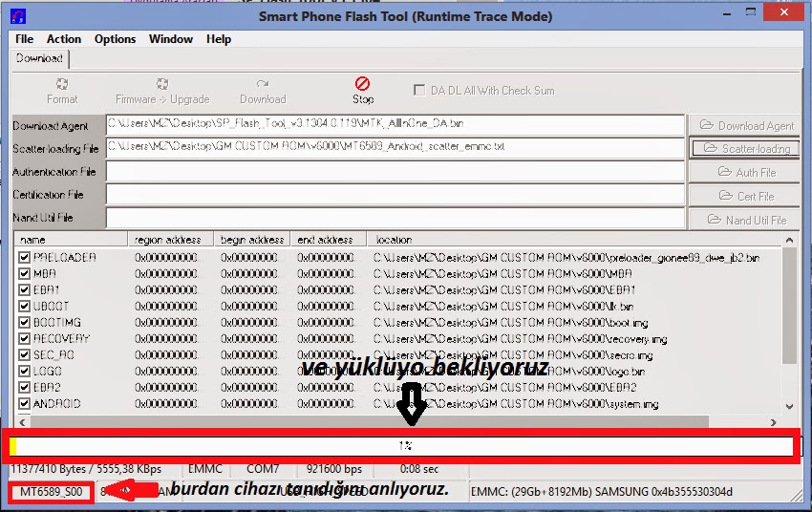Click the Nand Util File folder button
This screenshot has height=512, width=812.
745,220
